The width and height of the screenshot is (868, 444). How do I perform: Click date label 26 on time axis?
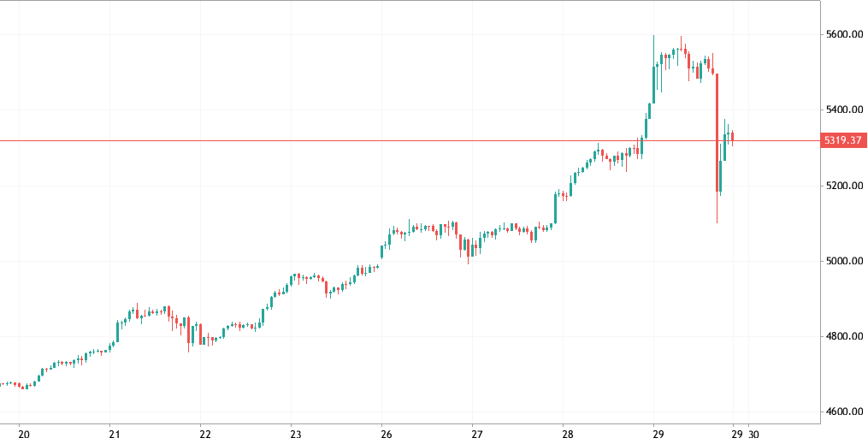pos(387,433)
